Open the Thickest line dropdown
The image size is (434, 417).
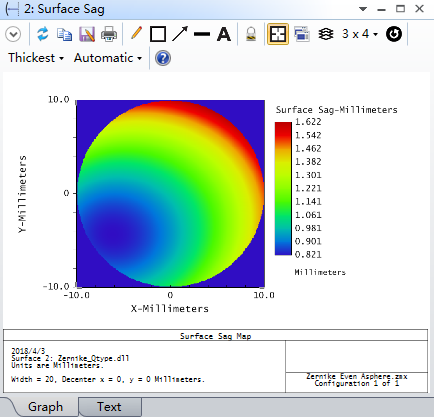(x=36, y=58)
